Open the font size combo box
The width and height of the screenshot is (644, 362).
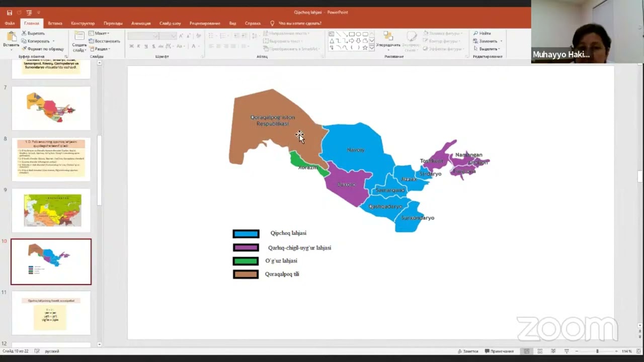point(168,36)
